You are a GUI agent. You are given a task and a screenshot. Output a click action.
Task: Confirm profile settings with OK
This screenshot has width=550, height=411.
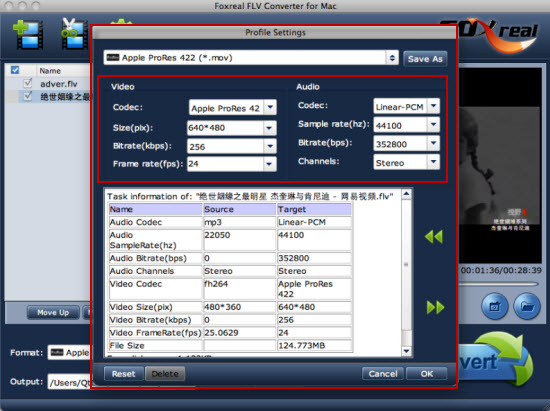[427, 374]
